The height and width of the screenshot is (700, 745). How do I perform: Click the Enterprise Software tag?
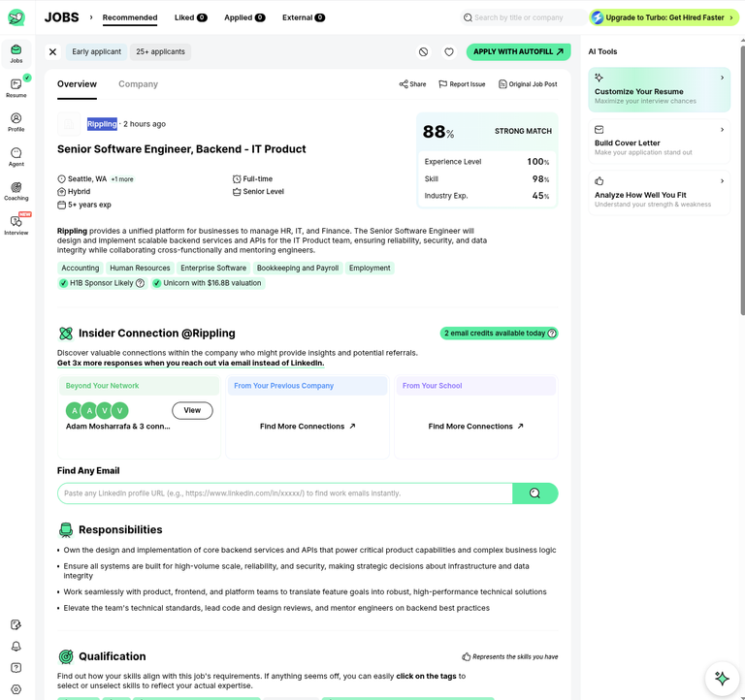[213, 268]
